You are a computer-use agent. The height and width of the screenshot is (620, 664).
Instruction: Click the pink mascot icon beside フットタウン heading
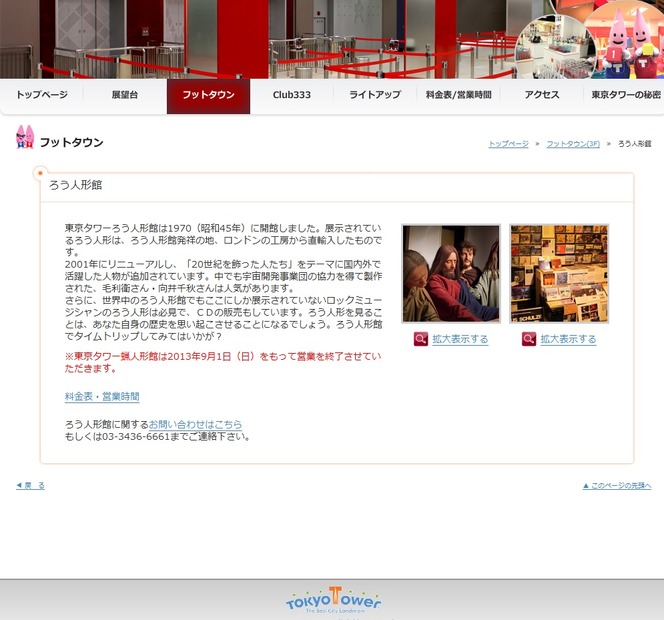25,137
